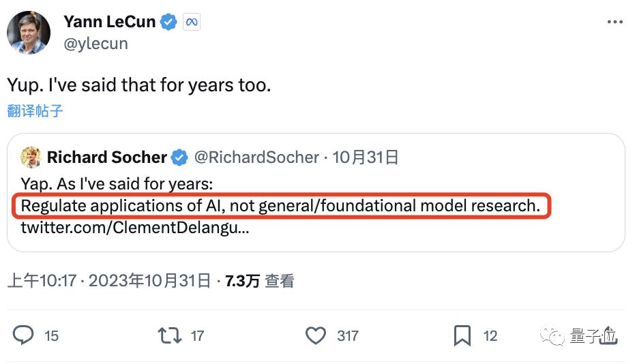Click the 上午10:17 · 2023年10月31日 timestamp

[x=109, y=280]
